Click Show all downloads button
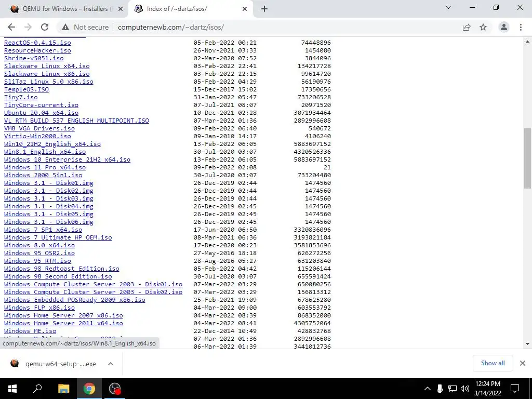This screenshot has height=399, width=532. pyautogui.click(x=493, y=363)
